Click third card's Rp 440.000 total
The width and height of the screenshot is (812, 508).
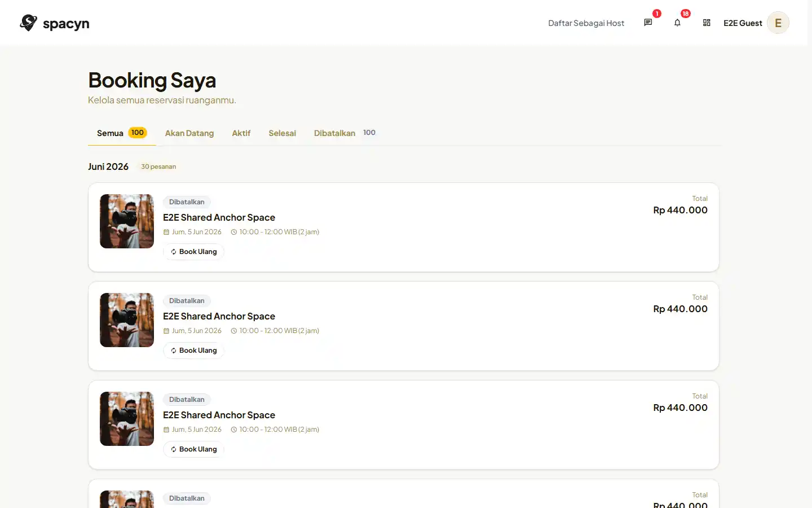pos(680,408)
